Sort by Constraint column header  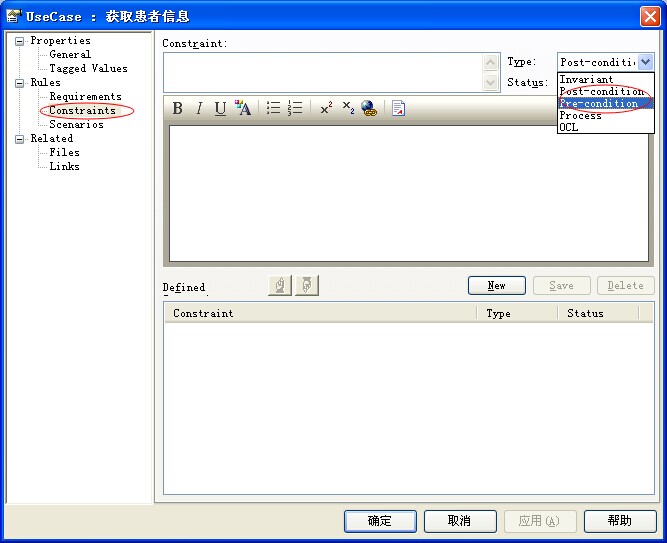coord(321,313)
